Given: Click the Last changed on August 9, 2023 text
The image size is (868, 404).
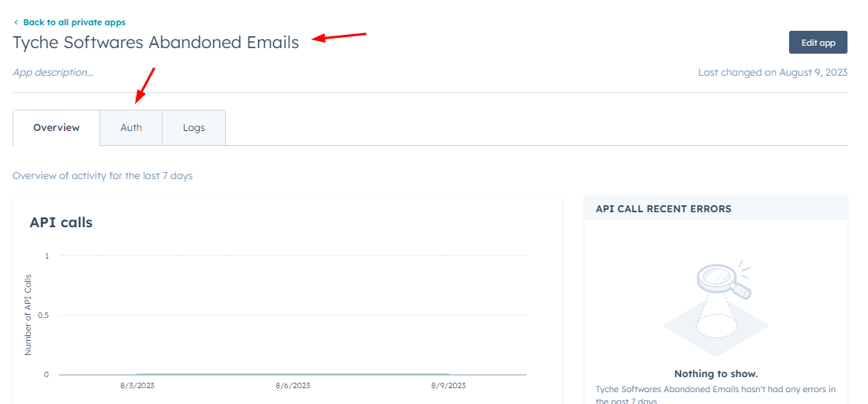Looking at the screenshot, I should pos(773,73).
